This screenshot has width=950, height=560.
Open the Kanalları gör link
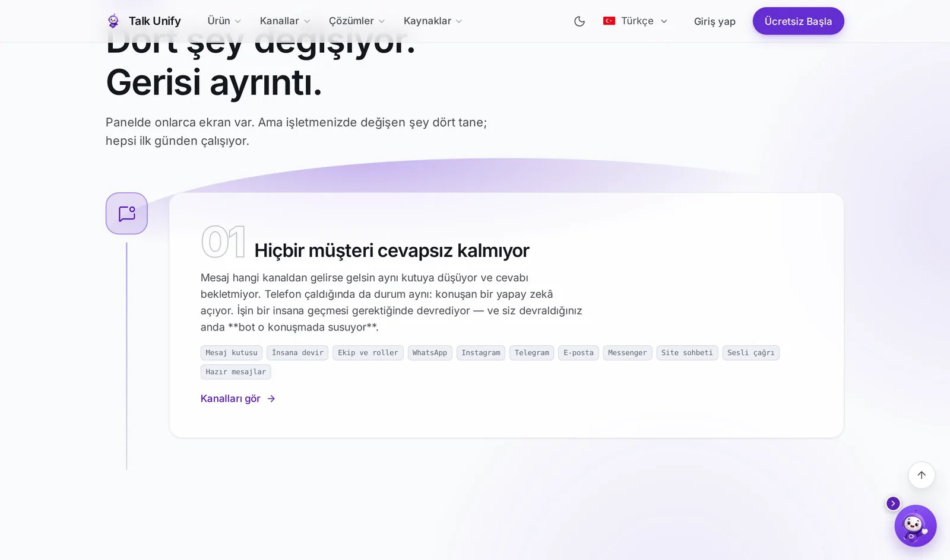237,399
